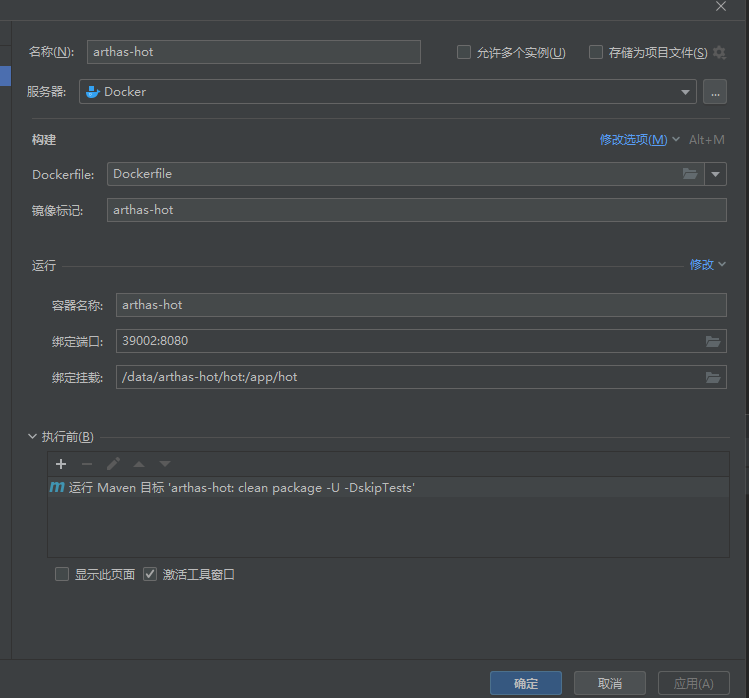Viewport: 749px width, 698px height.
Task: Select the Maven 'clean package' task row
Action: click(388, 487)
